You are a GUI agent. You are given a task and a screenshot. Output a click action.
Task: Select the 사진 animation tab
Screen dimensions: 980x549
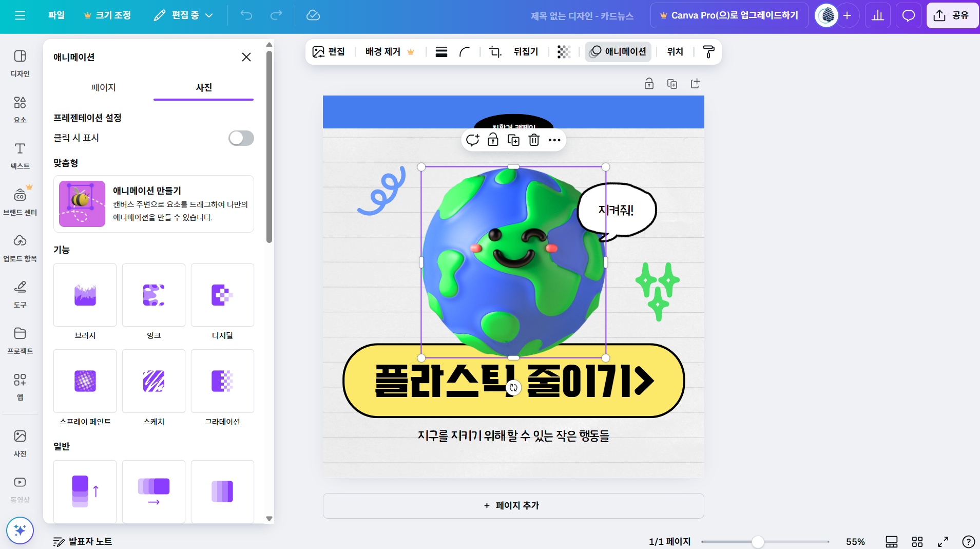click(204, 88)
